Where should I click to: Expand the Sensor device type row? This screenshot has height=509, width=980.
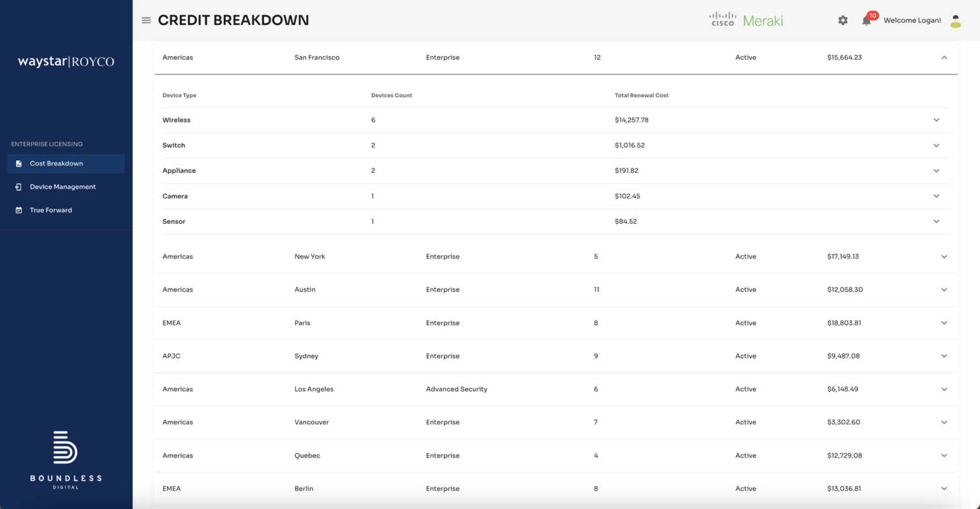click(936, 221)
